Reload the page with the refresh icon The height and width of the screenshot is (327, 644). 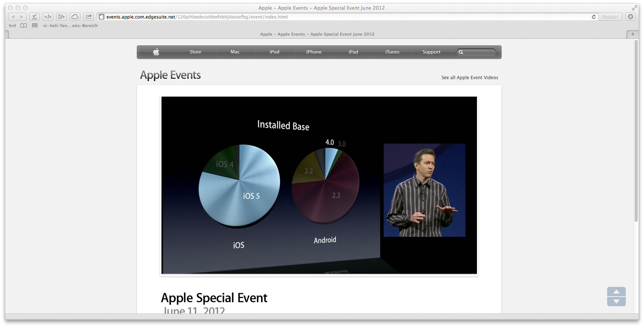click(x=594, y=17)
